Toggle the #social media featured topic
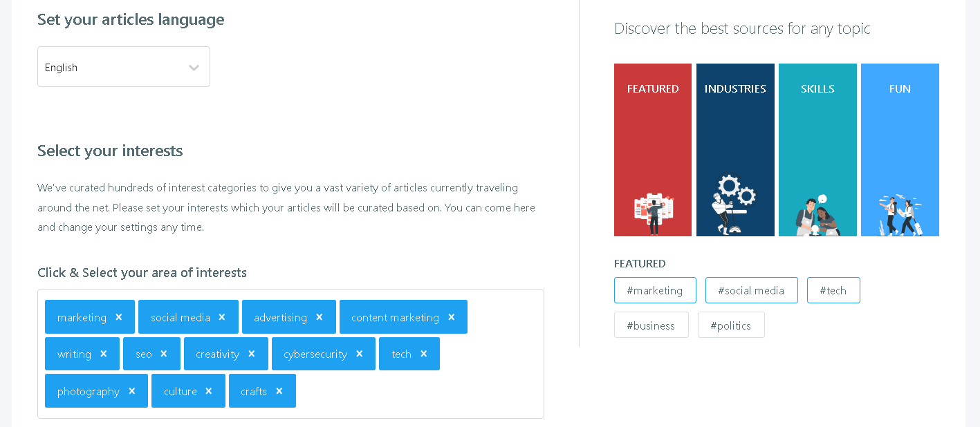The image size is (980, 427). [x=751, y=290]
